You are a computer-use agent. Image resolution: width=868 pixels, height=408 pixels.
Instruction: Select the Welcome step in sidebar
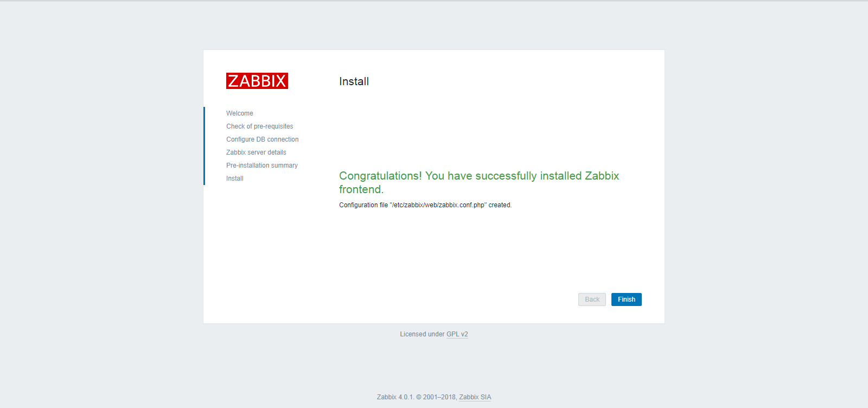pos(240,113)
